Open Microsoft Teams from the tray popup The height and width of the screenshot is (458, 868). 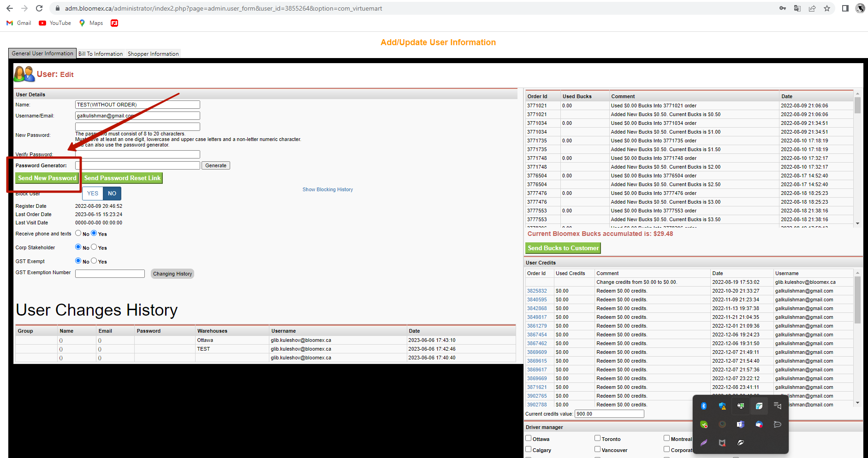pyautogui.click(x=741, y=424)
